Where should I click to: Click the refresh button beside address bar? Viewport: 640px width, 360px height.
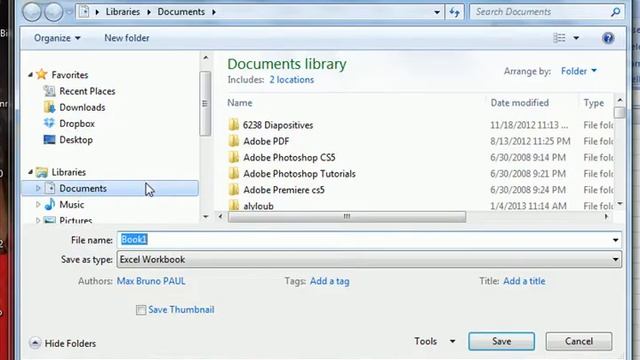pyautogui.click(x=455, y=12)
